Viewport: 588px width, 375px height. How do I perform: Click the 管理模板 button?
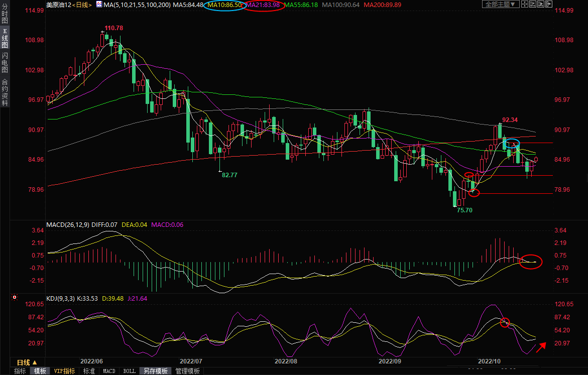pyautogui.click(x=187, y=371)
